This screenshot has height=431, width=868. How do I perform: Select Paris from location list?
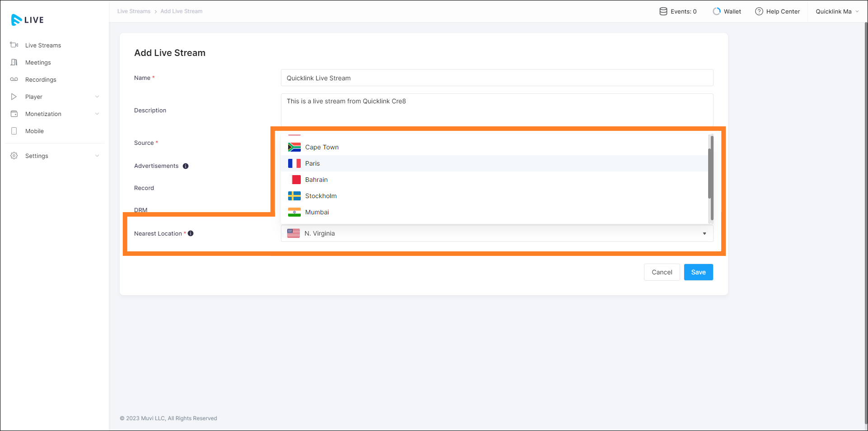coord(313,163)
